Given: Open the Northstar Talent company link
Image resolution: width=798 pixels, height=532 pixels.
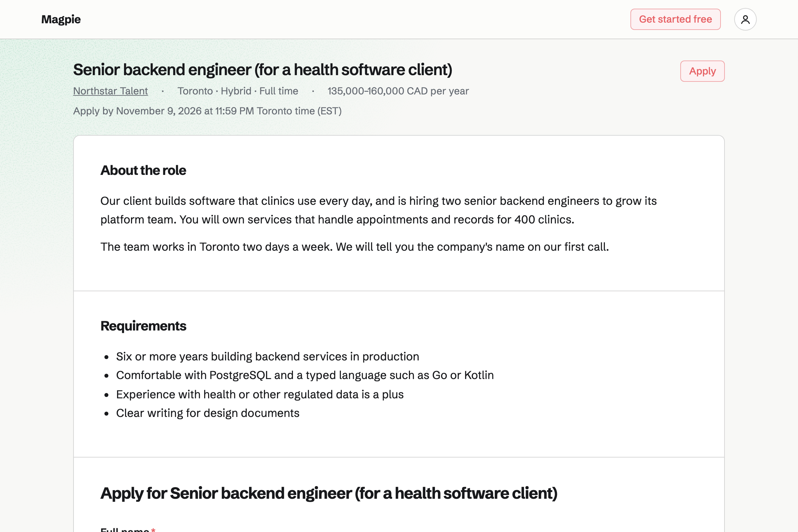Looking at the screenshot, I should 111,91.
